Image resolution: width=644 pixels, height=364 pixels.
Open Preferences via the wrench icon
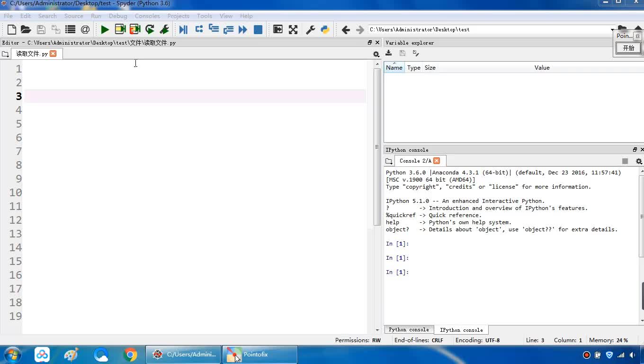tap(311, 29)
